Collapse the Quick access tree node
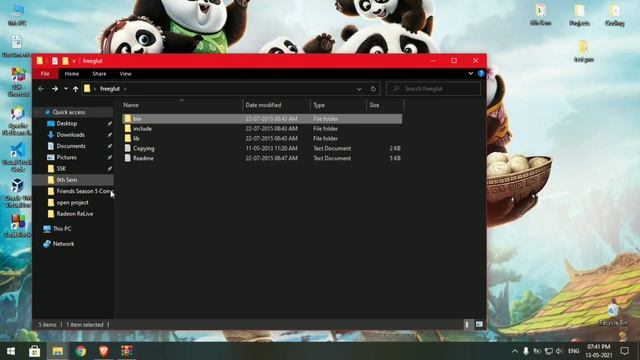640x360 pixels. 38,112
